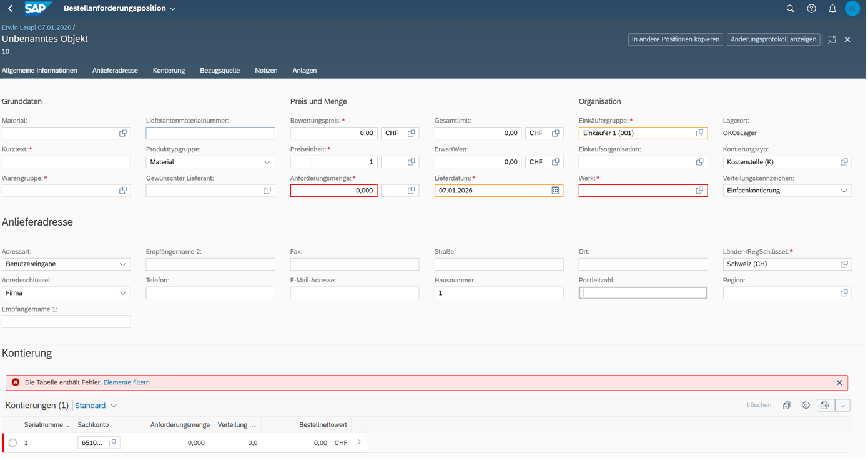Click into the Kurztext input field
Screen dimensions: 868x460
(x=66, y=162)
